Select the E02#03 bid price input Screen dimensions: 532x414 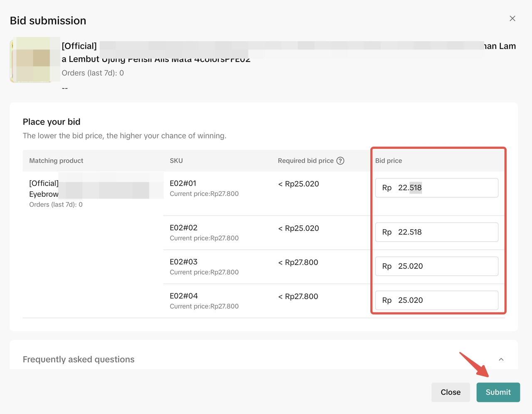(436, 266)
